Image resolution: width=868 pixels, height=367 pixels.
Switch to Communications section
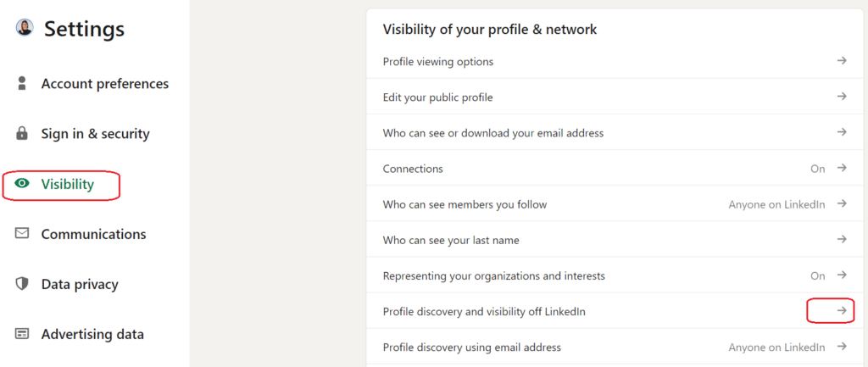pos(93,234)
